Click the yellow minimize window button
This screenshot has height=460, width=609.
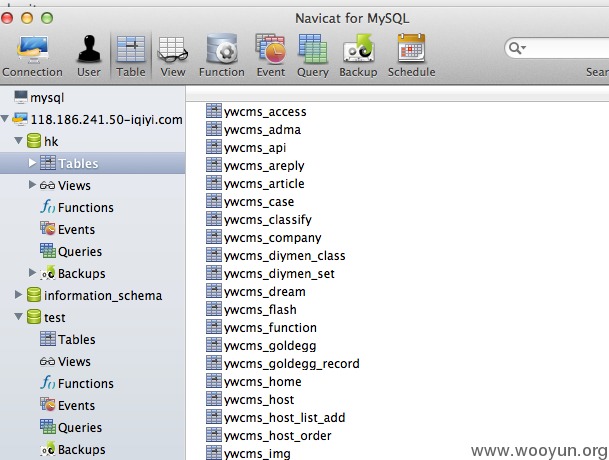(27, 18)
